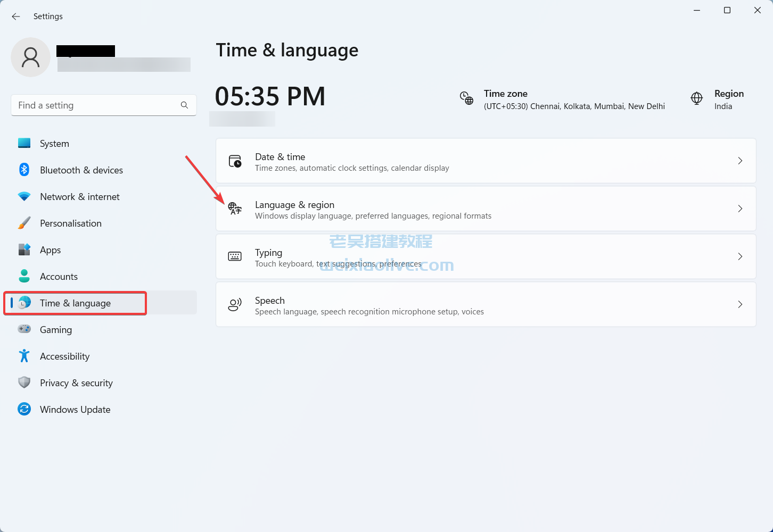Open Apps settings category
The image size is (773, 532).
(x=104, y=250)
